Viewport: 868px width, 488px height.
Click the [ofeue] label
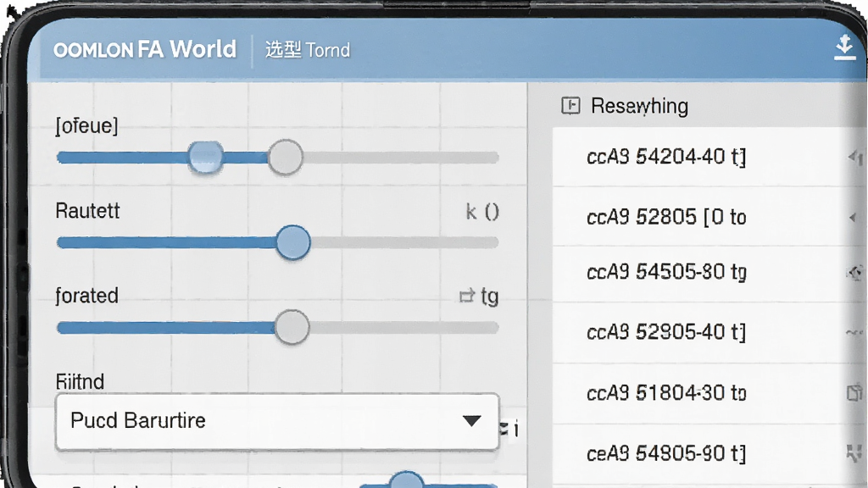(x=87, y=125)
